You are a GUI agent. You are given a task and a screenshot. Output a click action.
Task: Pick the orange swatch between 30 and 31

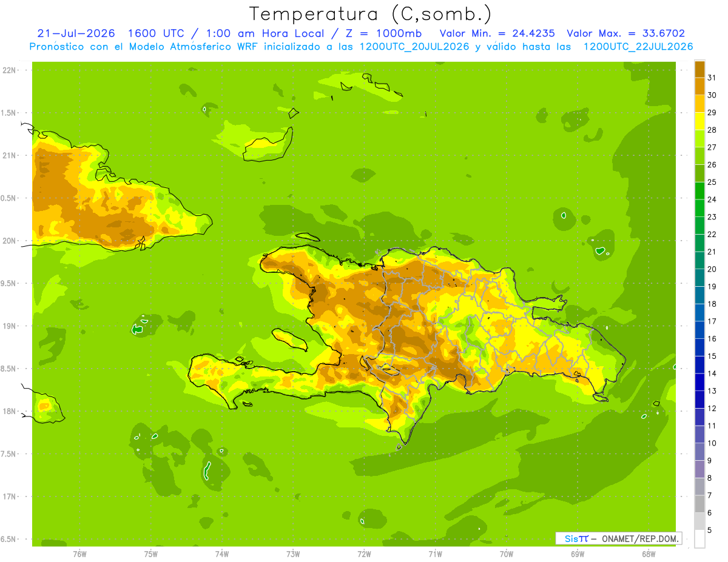click(699, 86)
